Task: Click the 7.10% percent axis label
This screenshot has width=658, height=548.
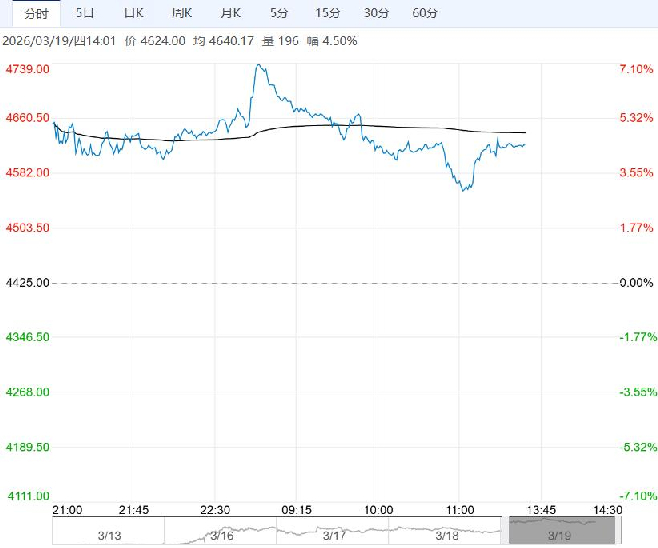Action: tap(636, 69)
